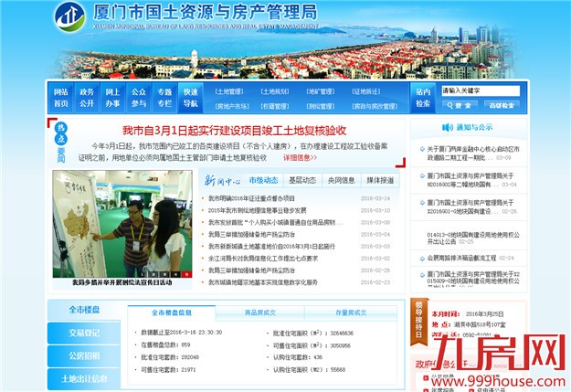Select the 土地出让信息 sidebar button
Viewport: 571px width, 392px height.
[84, 379]
